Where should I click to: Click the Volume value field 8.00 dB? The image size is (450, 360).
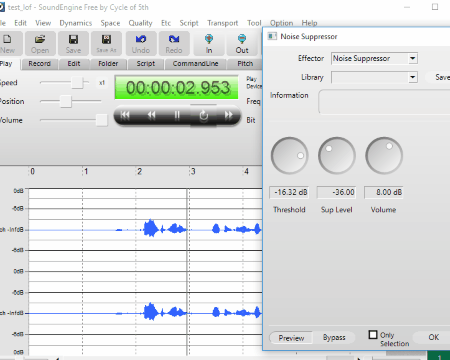pos(384,192)
